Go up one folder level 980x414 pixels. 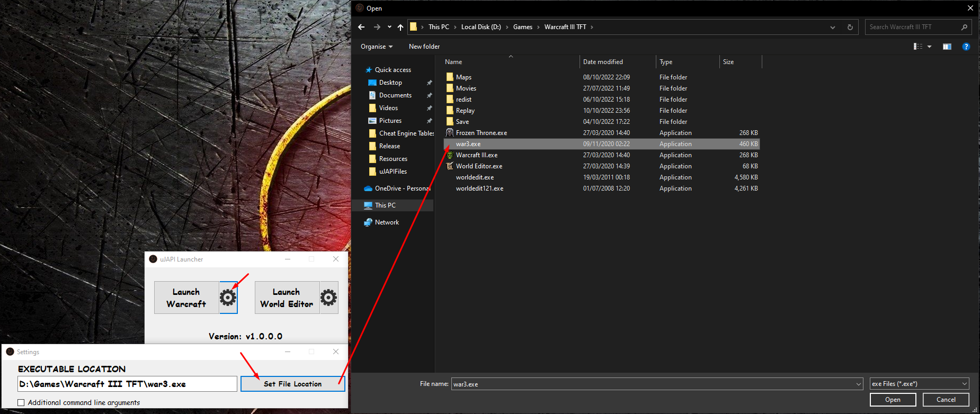click(x=400, y=27)
